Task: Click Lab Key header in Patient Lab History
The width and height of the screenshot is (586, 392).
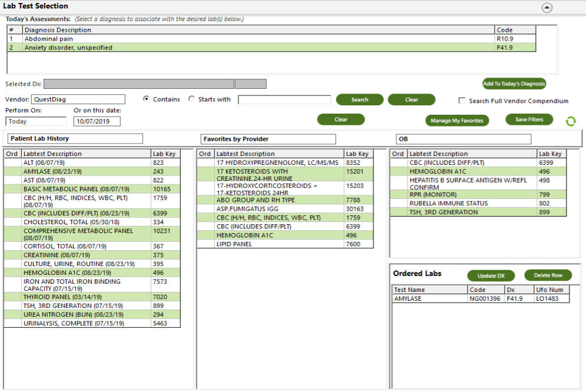Action: coord(165,154)
